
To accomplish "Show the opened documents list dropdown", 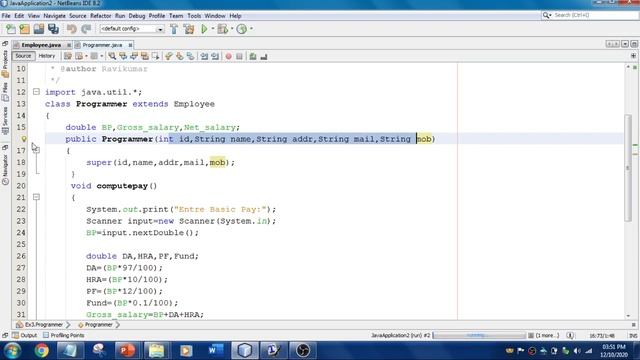I will point(625,44).
